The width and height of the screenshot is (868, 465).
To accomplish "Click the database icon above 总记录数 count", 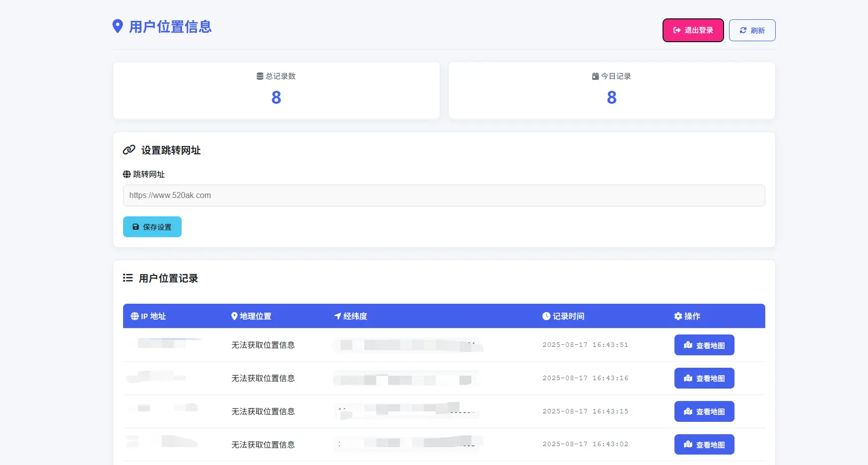I will (x=259, y=76).
